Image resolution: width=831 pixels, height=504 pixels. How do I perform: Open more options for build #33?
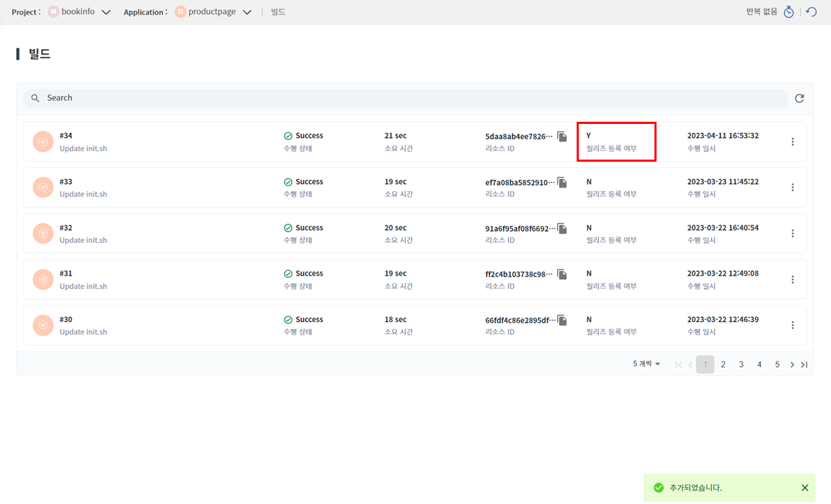pyautogui.click(x=792, y=188)
